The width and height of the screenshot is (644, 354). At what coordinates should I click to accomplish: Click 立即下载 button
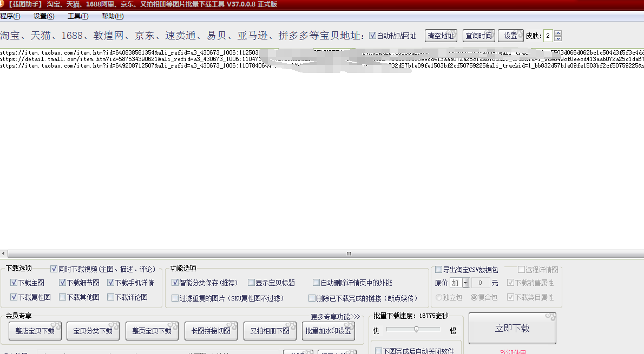point(512,328)
